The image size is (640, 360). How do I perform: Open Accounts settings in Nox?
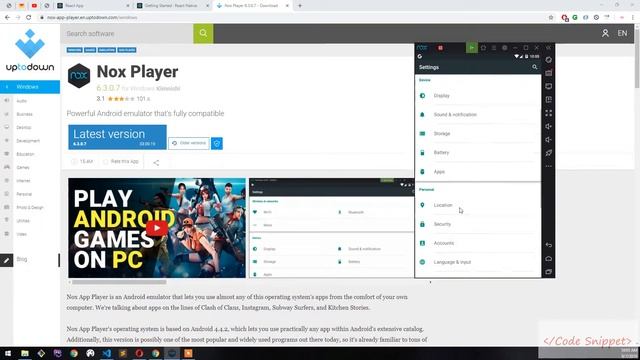(478, 243)
